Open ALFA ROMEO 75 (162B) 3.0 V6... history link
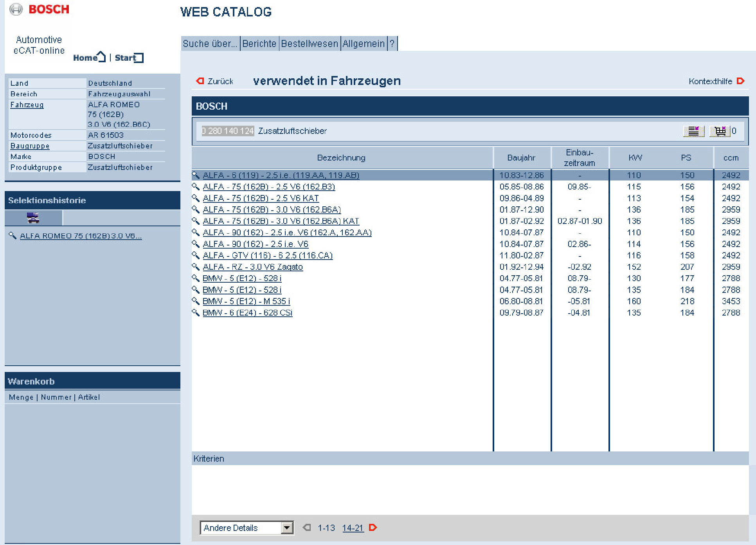Viewport: 756px width, 545px height. [x=81, y=236]
